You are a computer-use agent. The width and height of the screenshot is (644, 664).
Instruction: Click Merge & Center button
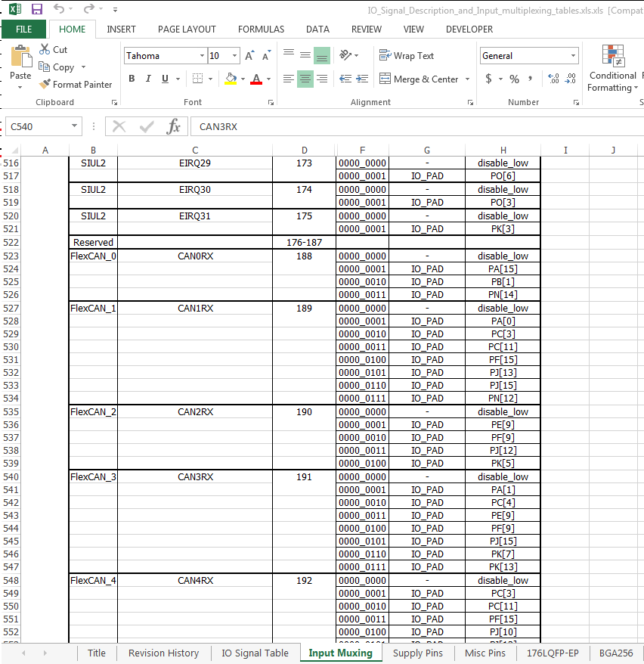pyautogui.click(x=419, y=79)
